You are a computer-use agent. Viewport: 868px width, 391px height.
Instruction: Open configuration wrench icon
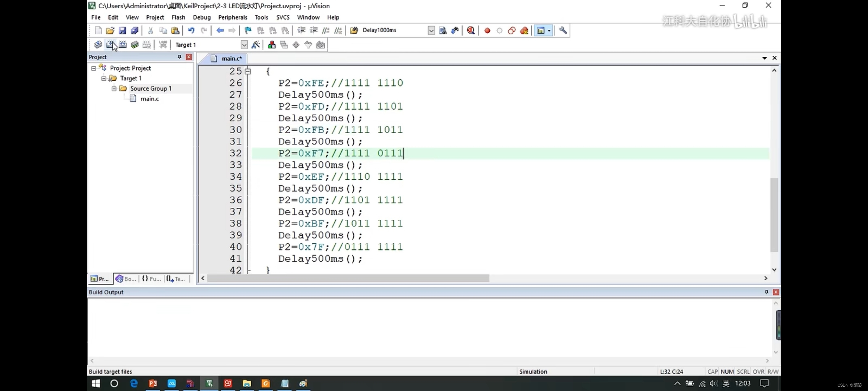[x=563, y=30]
